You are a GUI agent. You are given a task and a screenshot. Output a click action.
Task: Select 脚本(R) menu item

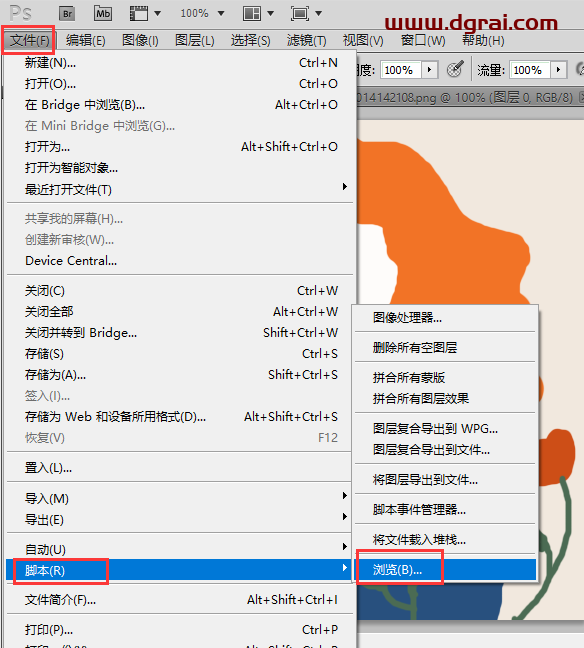pyautogui.click(x=179, y=570)
